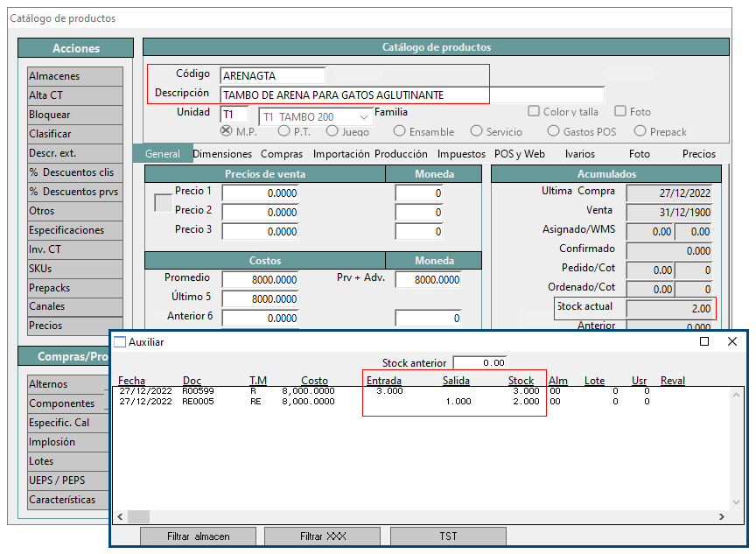Open the Canales action
This screenshot has height=554, width=756.
coord(75,306)
